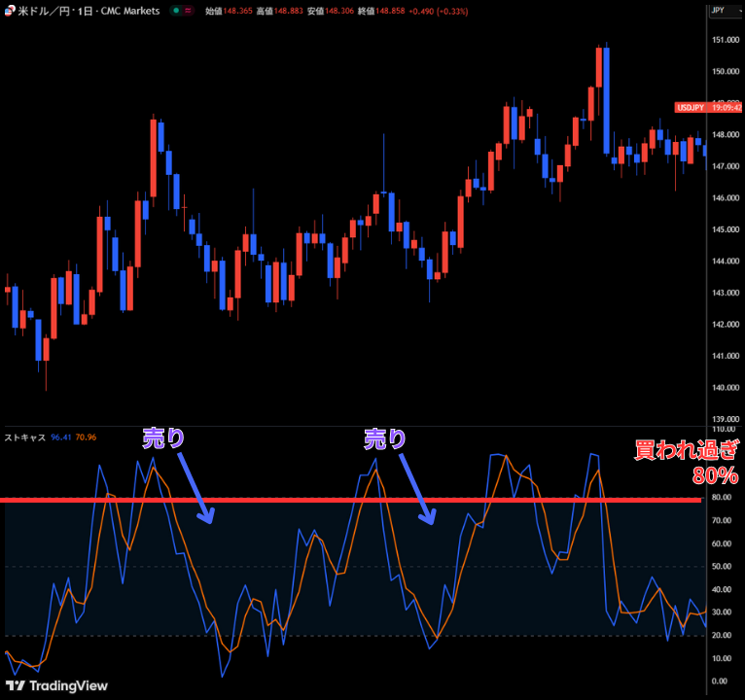This screenshot has width=745, height=700.
Task: Click the USD/JPY flag symbol icon
Action: pos(9,11)
